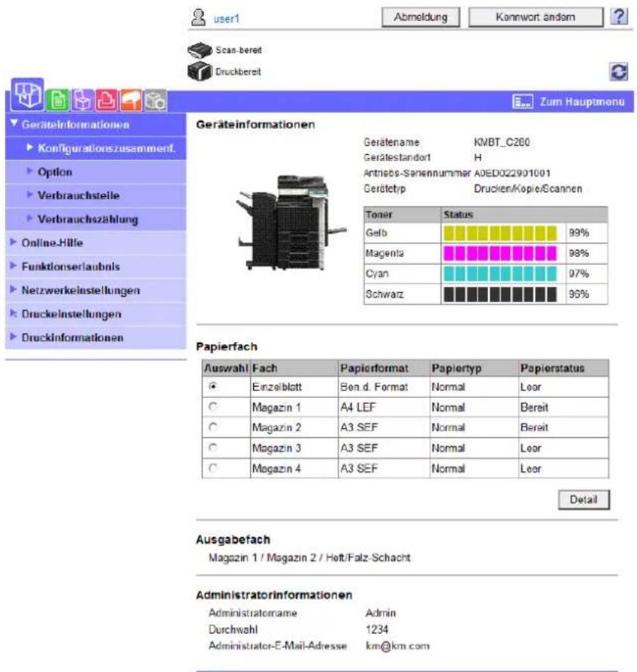The image size is (637, 672).
Task: Expand the Druckinformationen menu section
Action: click(96, 338)
